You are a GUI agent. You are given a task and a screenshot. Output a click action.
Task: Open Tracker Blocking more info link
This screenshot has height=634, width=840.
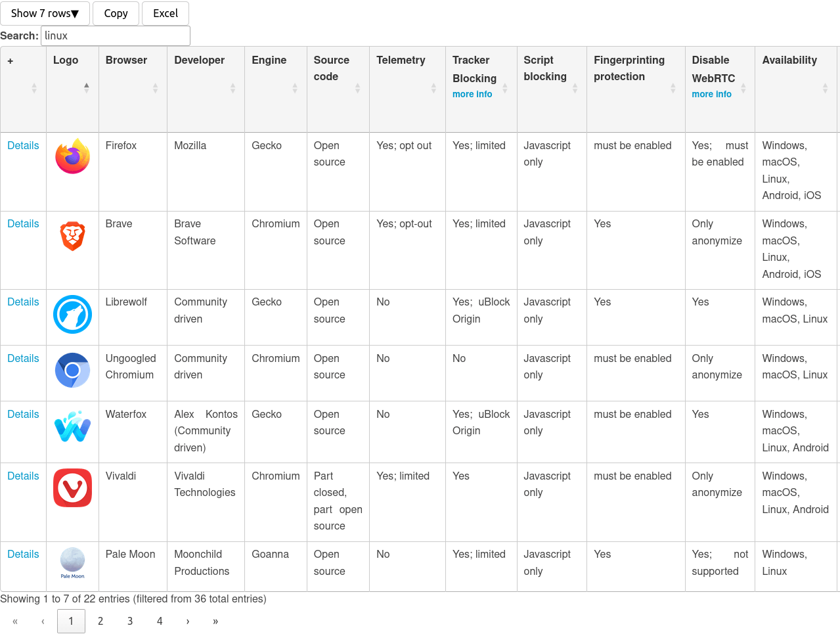point(472,95)
